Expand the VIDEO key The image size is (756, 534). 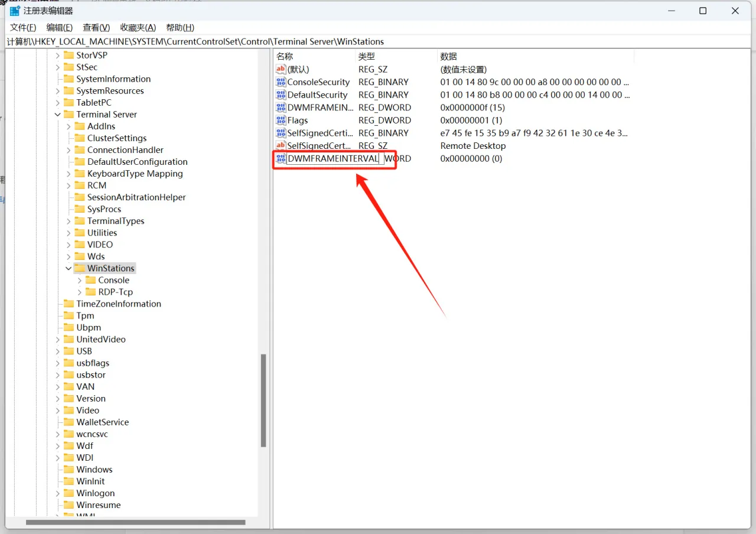69,245
